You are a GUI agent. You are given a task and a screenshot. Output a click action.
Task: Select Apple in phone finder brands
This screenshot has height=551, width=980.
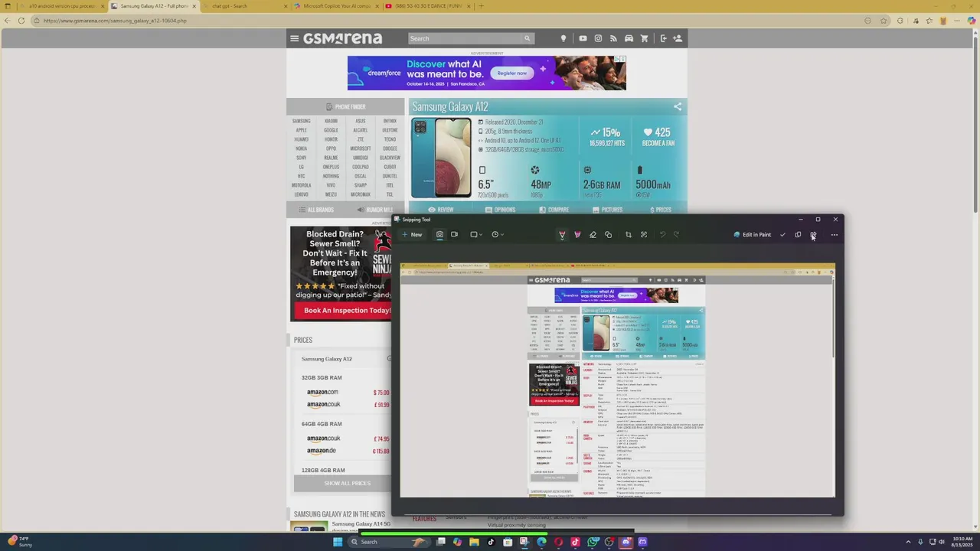(x=301, y=130)
